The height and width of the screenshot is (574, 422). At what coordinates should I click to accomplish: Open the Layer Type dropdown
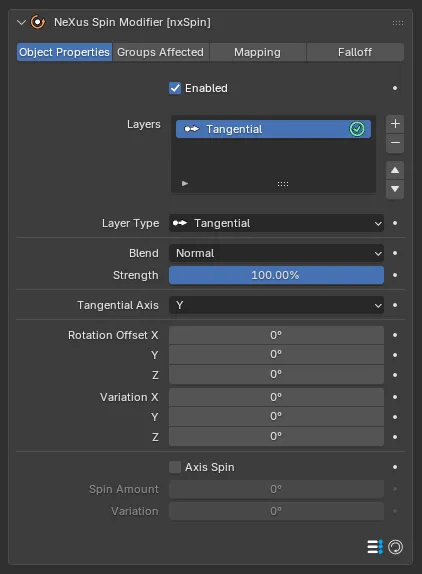coord(276,223)
